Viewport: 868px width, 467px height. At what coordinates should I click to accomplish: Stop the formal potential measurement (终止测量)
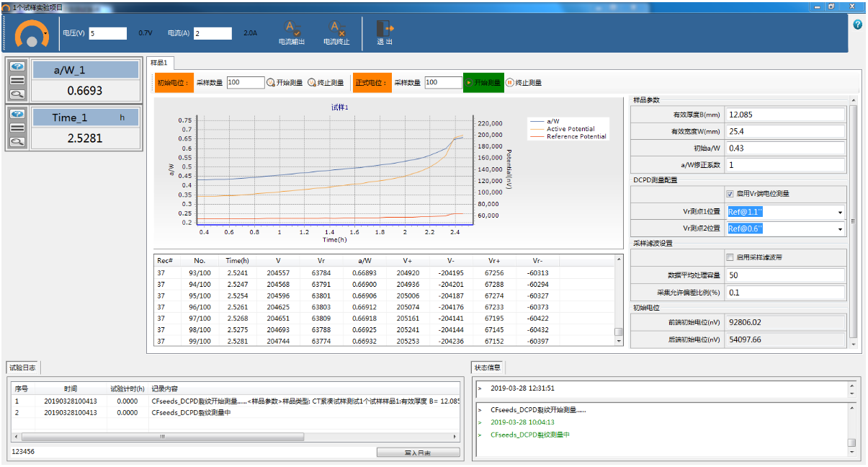point(524,83)
